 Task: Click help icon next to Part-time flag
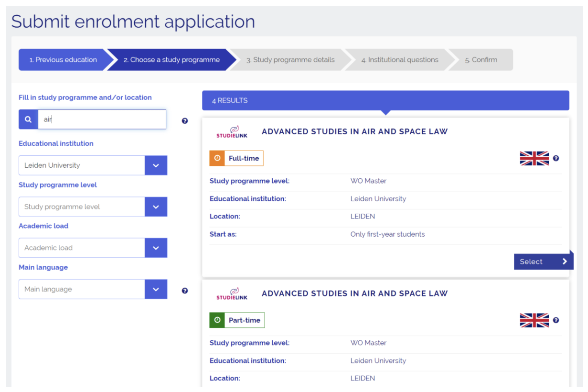click(556, 320)
